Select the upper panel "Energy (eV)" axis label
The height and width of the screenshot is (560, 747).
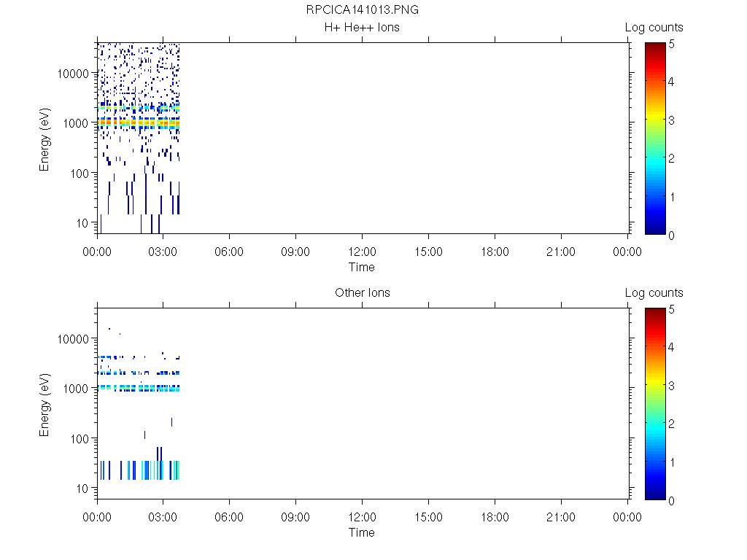(44, 138)
